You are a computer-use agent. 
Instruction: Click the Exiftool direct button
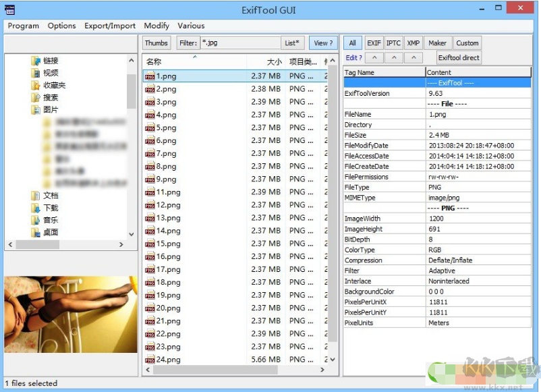click(459, 58)
